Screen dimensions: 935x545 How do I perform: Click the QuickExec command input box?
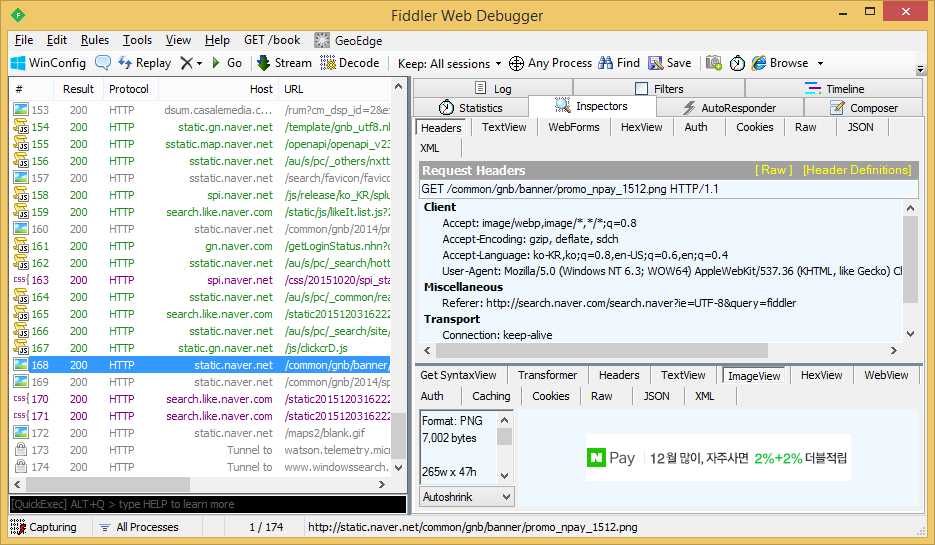(208, 504)
